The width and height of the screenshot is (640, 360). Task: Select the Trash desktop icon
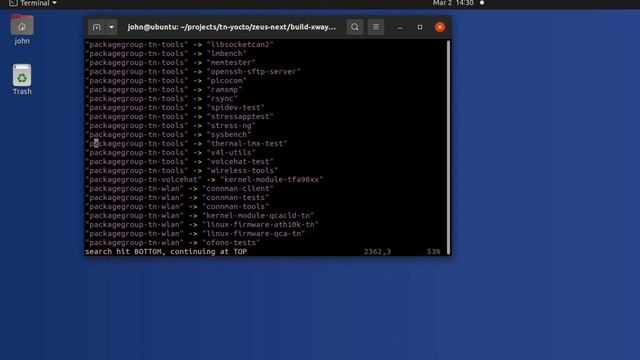(x=22, y=80)
